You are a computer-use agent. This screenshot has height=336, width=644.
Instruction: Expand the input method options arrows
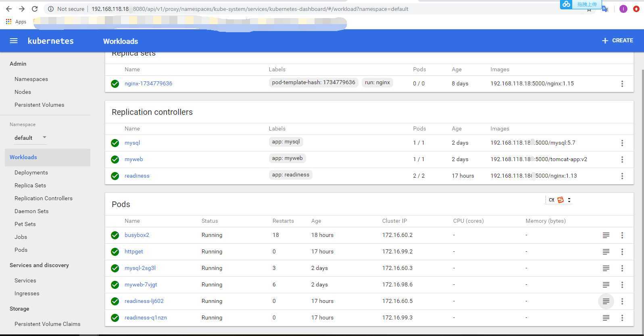pyautogui.click(x=569, y=200)
